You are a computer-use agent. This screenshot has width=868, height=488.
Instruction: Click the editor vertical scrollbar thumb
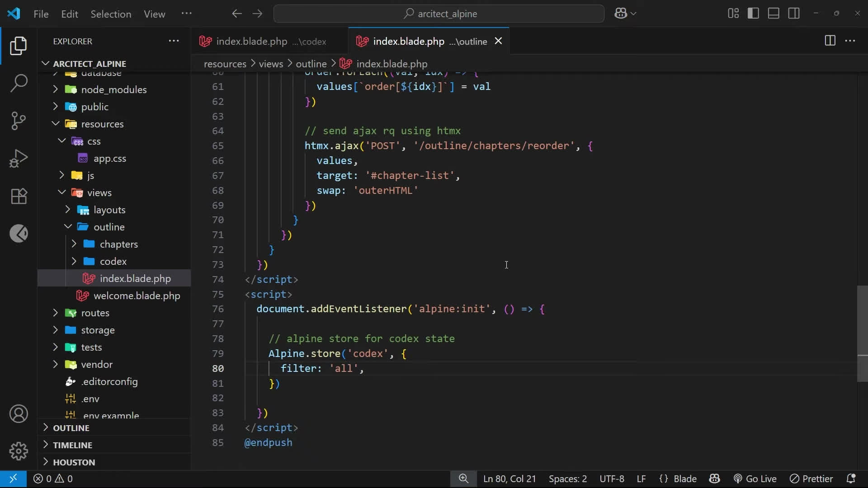coord(862,333)
